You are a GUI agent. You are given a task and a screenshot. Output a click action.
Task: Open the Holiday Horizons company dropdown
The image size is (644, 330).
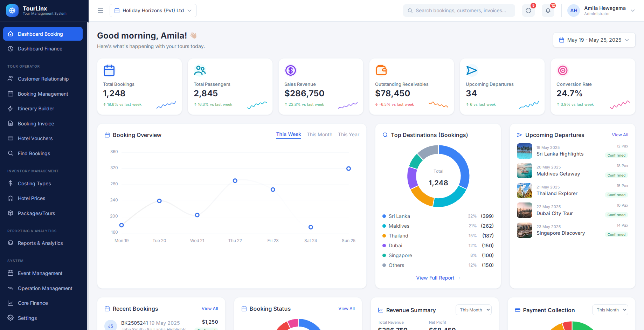pyautogui.click(x=153, y=11)
